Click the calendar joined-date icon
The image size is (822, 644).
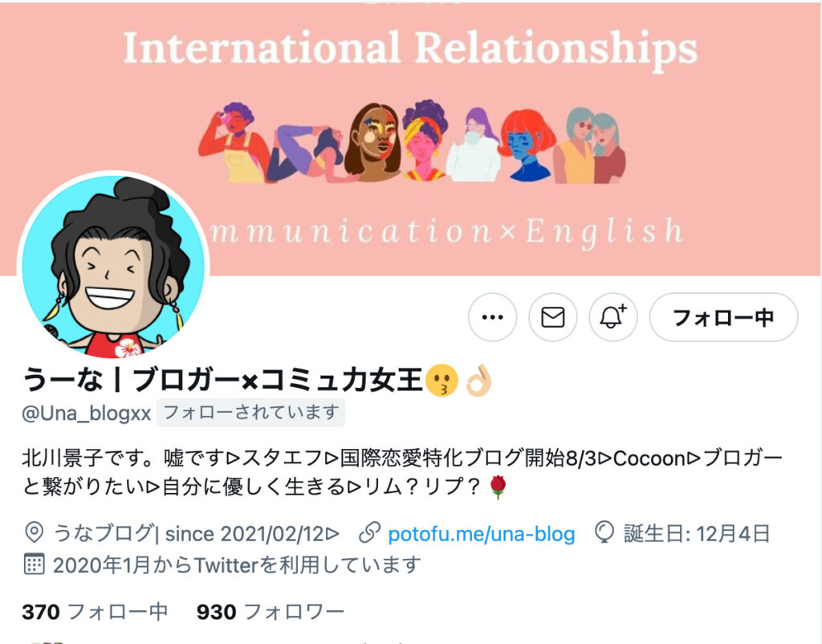35,565
